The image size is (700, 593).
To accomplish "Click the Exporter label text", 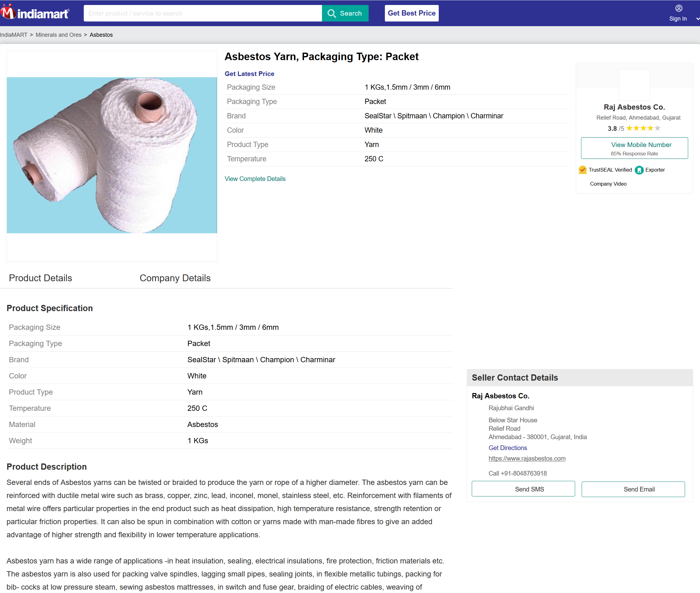I will pyautogui.click(x=655, y=170).
